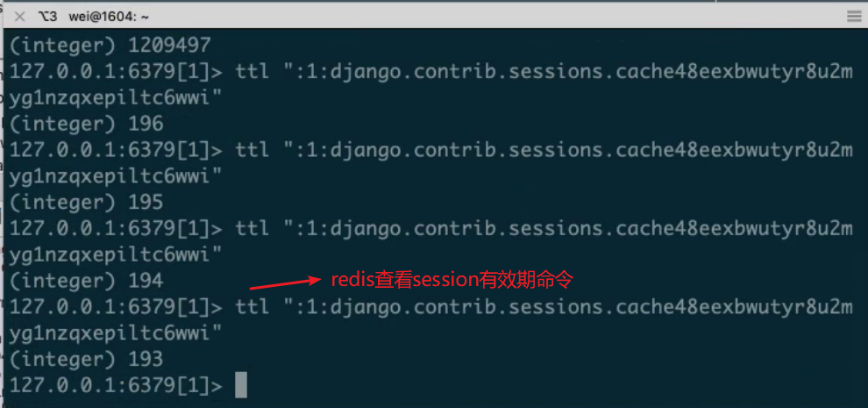Click the (integer) 193 result
The width and height of the screenshot is (868, 408).
point(86,361)
